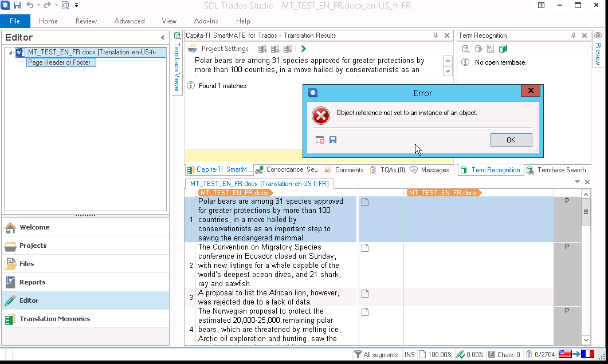Click OK in the Error dialog
The width and height of the screenshot is (608, 364).
pos(511,140)
